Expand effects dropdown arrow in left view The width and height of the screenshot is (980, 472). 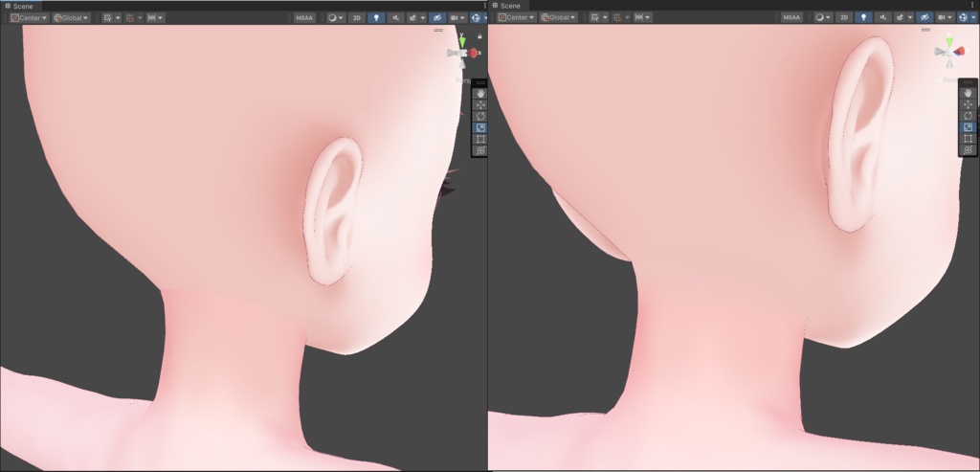[x=422, y=17]
